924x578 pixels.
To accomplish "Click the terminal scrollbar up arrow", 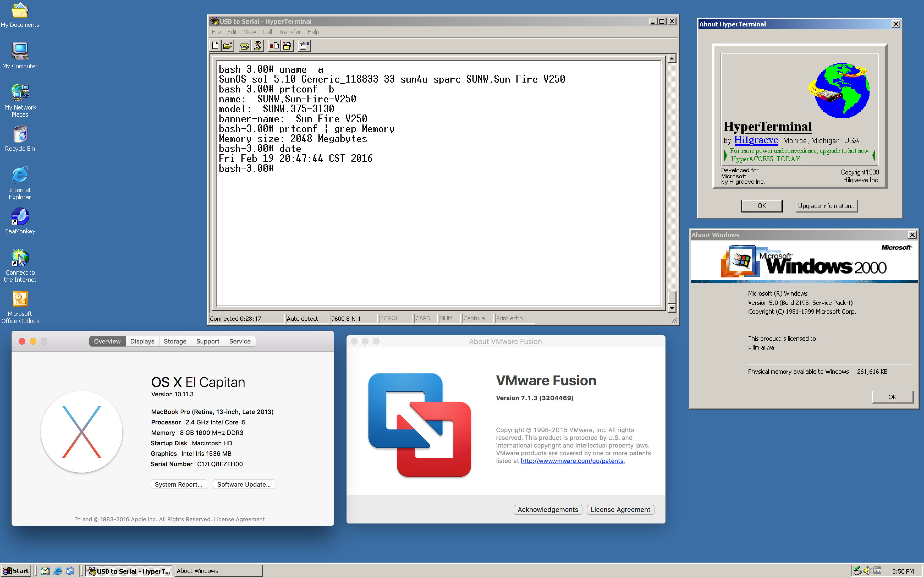I will click(672, 58).
